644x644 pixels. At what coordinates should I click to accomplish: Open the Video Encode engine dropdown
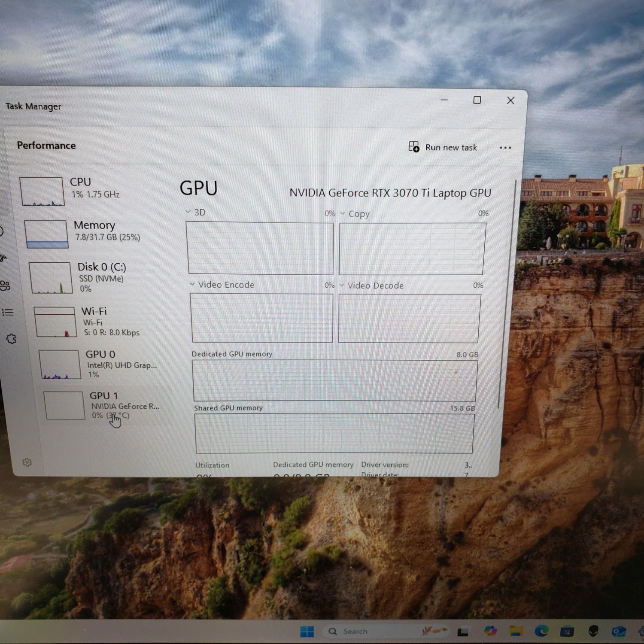[192, 284]
